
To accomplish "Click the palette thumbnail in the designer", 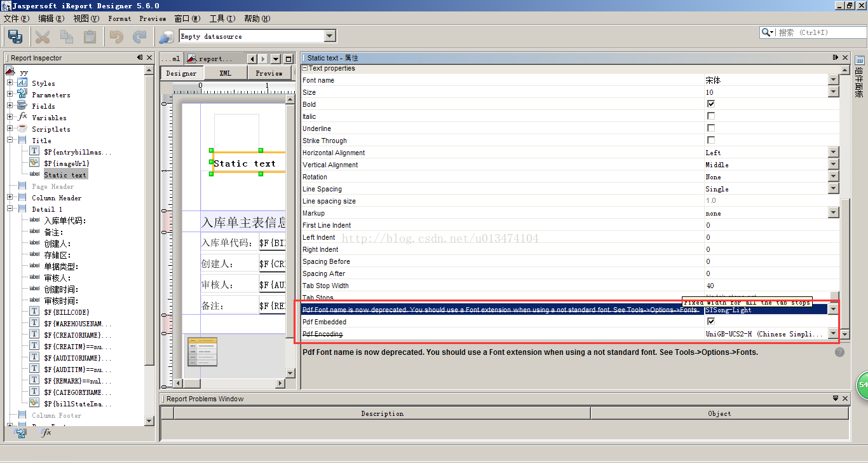I will pyautogui.click(x=203, y=352).
